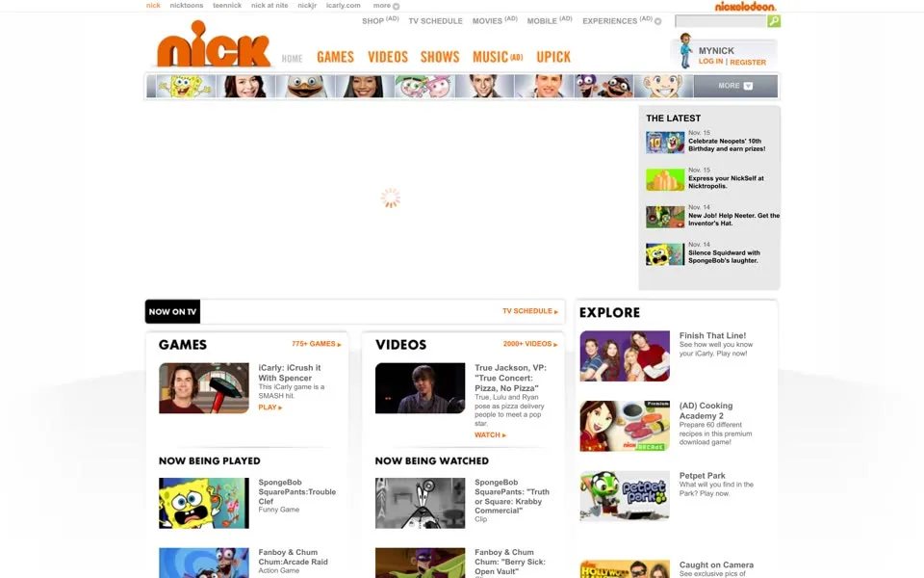The image size is (924, 578).
Task: Open 'New Job! Help Neeter' news item
Action: (x=733, y=220)
